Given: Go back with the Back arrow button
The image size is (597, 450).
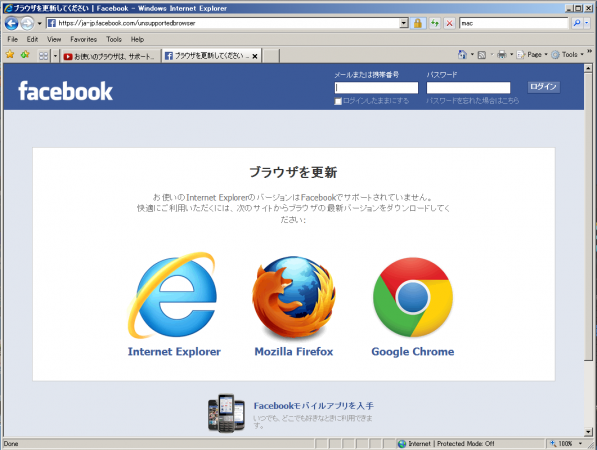Looking at the screenshot, I should click(x=11, y=23).
